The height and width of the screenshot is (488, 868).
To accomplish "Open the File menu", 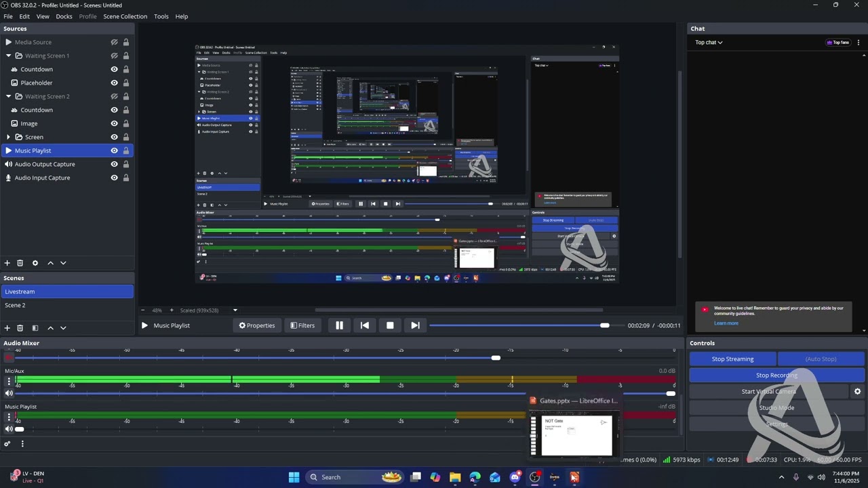I will tap(8, 16).
